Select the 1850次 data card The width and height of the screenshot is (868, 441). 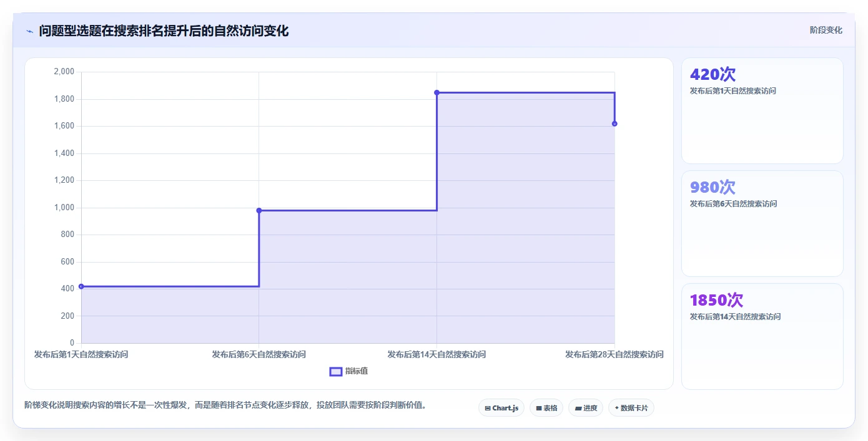coord(762,337)
